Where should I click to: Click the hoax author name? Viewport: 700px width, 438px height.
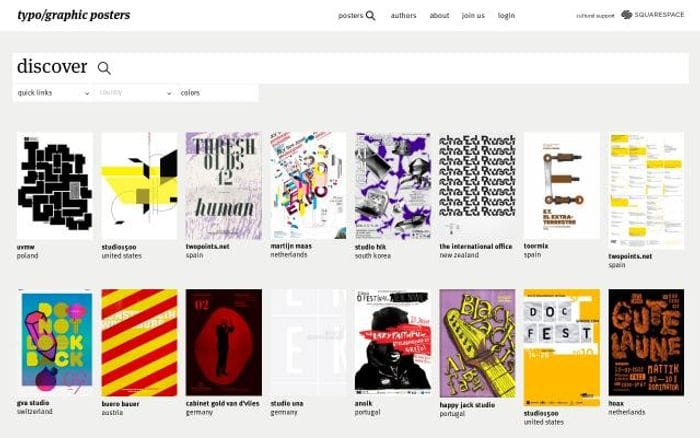(x=616, y=403)
